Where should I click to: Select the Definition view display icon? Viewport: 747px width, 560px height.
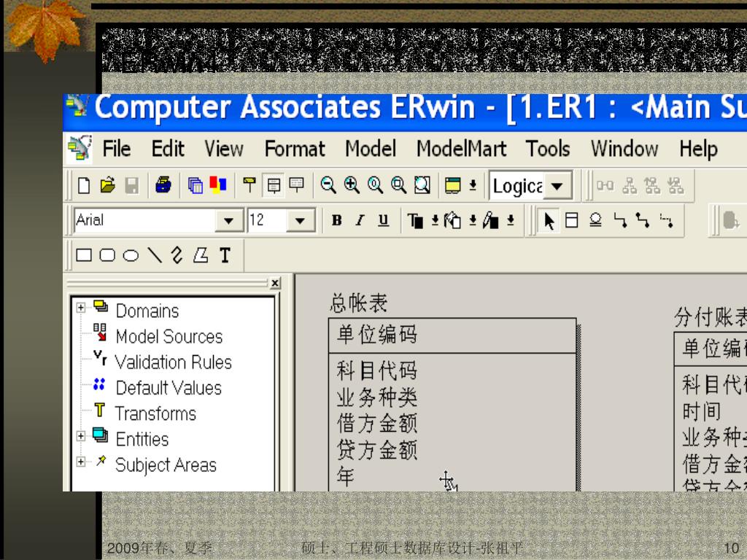click(x=297, y=185)
